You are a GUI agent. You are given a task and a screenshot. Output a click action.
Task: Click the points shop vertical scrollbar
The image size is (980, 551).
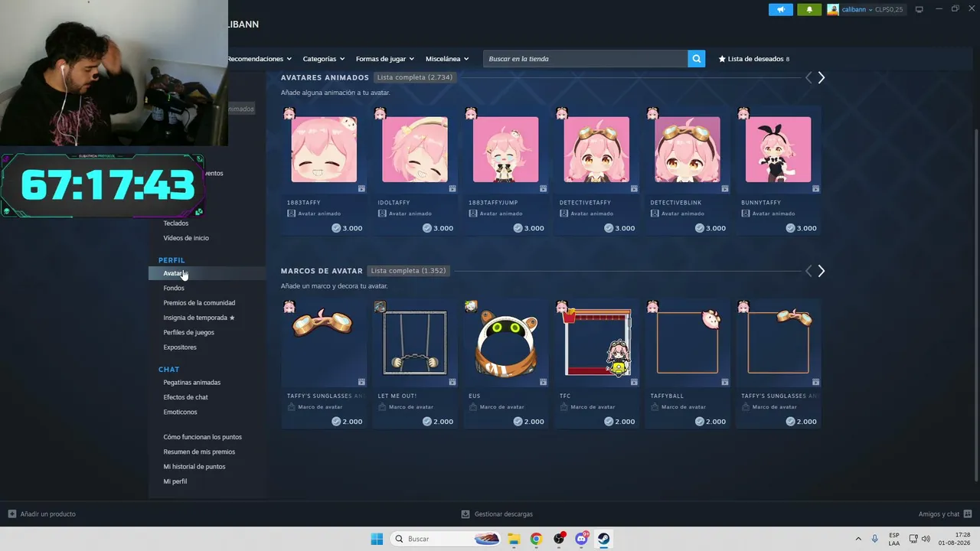tap(975, 306)
